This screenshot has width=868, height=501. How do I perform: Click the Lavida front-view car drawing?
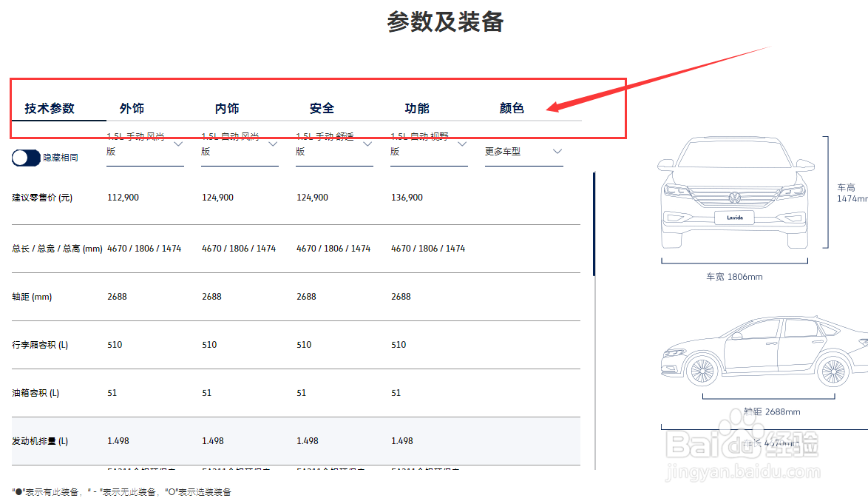(x=735, y=192)
